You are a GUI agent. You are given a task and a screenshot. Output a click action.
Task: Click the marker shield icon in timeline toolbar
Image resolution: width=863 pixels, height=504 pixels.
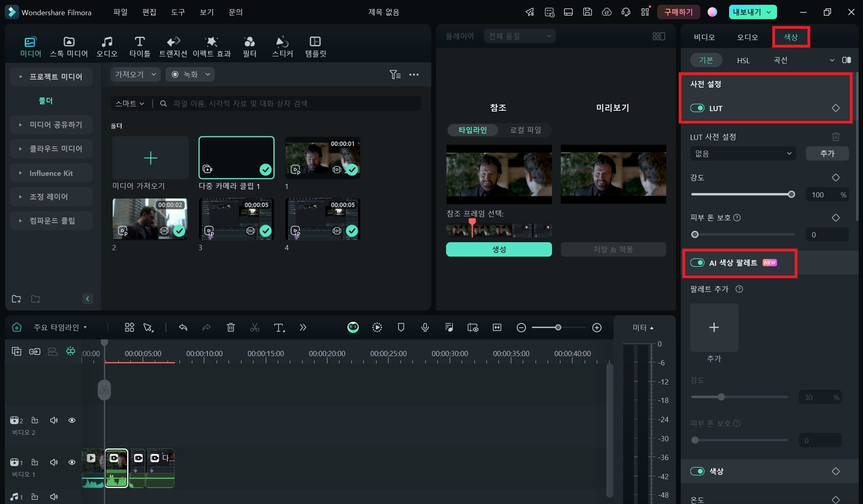(401, 328)
